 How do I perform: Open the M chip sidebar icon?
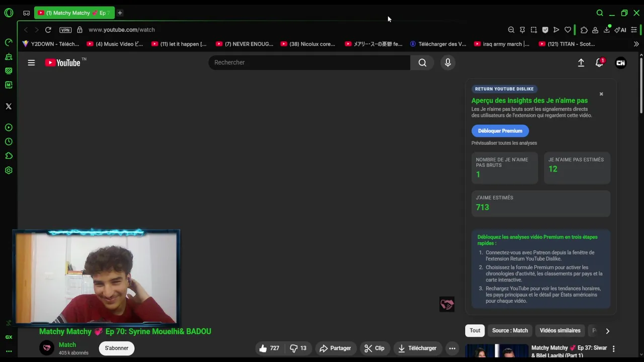point(9,85)
